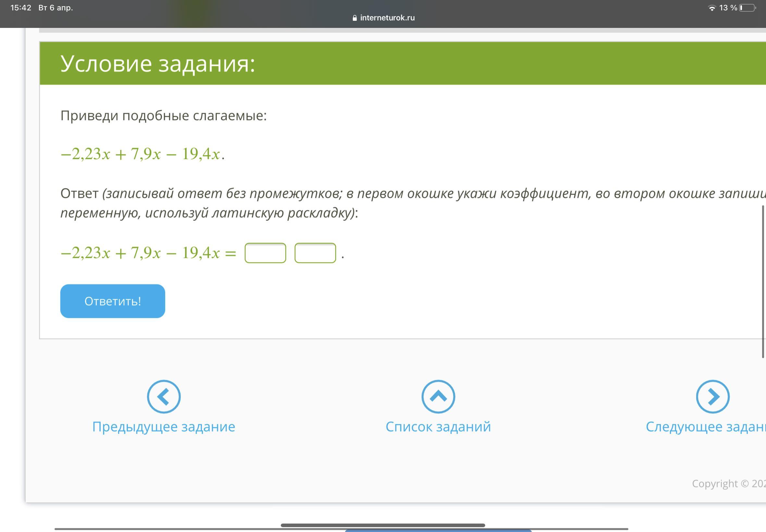Open the Список заданий link
Viewport: 766px width, 532px height.
[438, 427]
